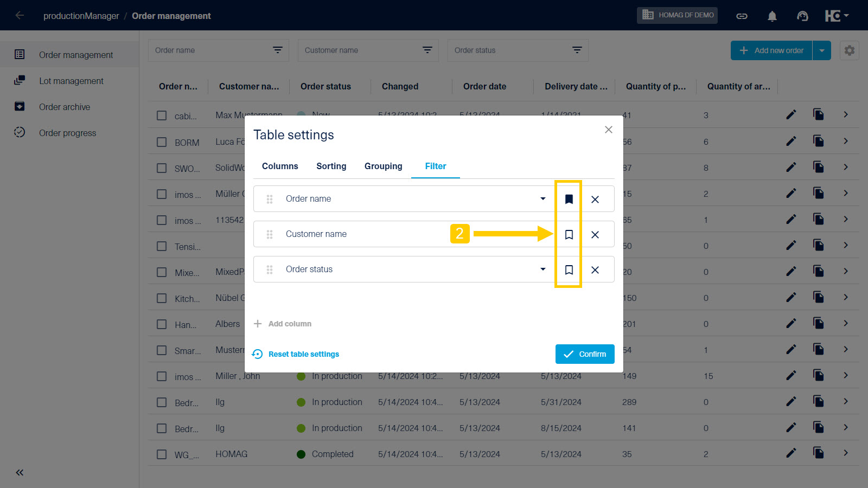Select the Order progress sidebar icon
Screen dimensions: 868x488
[x=20, y=133]
